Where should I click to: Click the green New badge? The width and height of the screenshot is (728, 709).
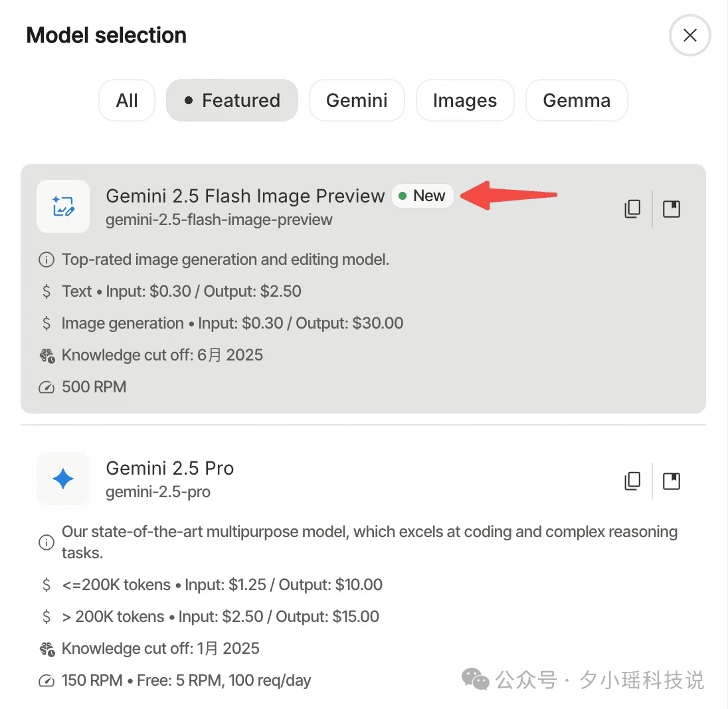pos(422,196)
